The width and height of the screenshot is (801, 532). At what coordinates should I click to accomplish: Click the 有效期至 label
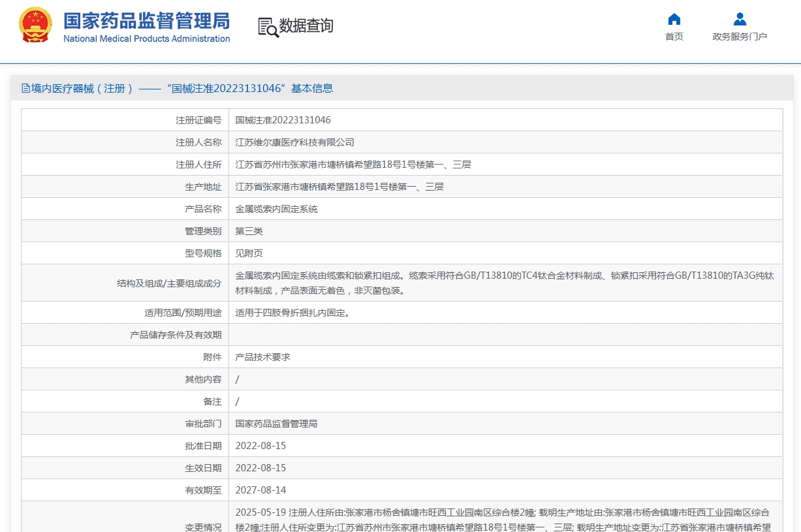(x=203, y=490)
